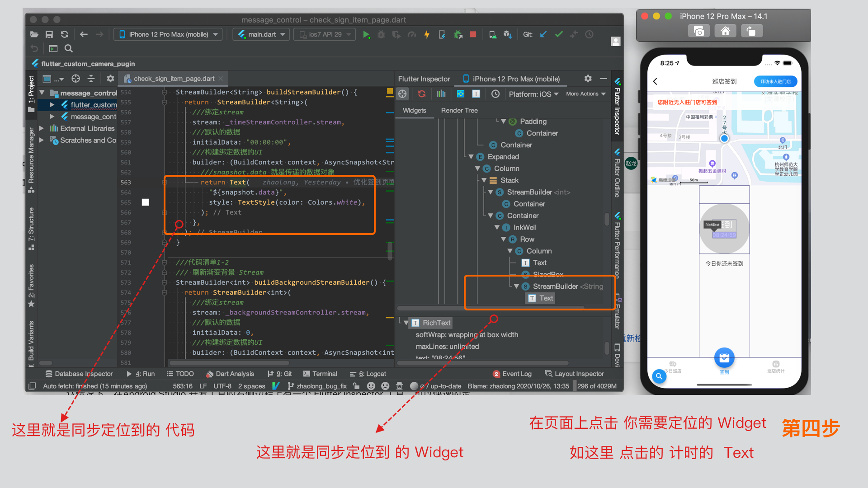Enable Select Widget Mode crosshair in inspector
The image size is (868, 488).
pyautogui.click(x=402, y=94)
